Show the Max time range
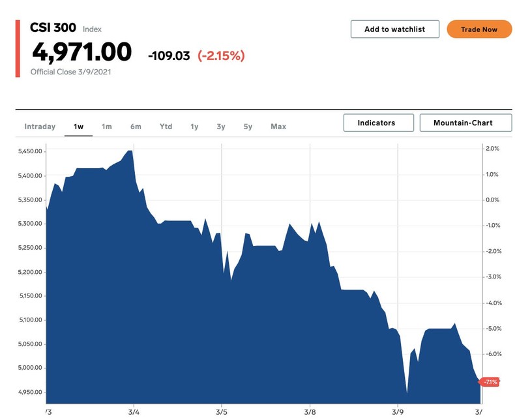The image size is (515, 420). pos(278,127)
